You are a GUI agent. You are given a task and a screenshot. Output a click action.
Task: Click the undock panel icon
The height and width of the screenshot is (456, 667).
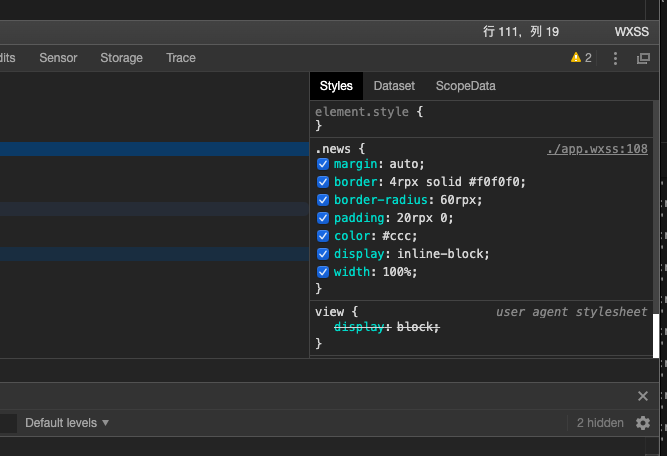point(643,58)
